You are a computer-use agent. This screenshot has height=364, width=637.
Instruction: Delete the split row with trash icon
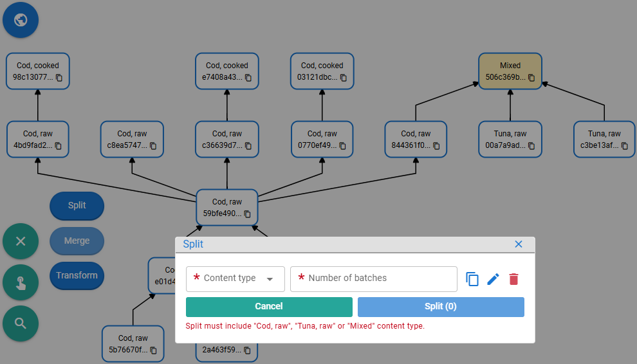click(514, 279)
